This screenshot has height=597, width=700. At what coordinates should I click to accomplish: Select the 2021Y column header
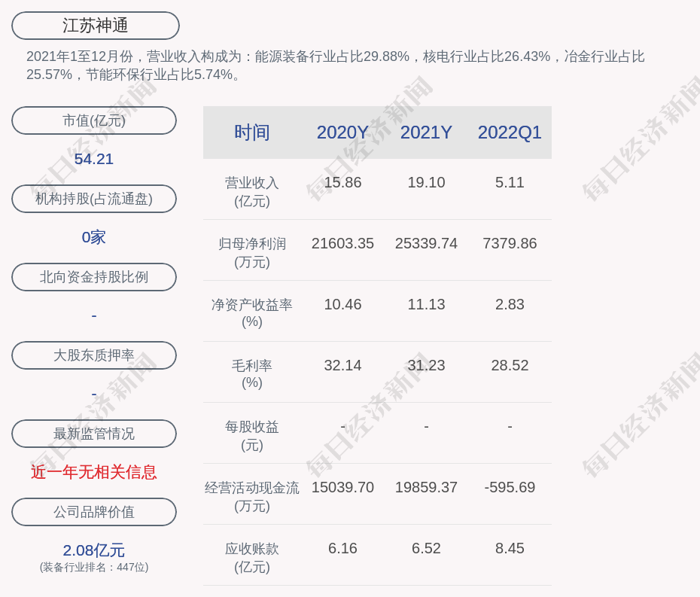pos(426,132)
